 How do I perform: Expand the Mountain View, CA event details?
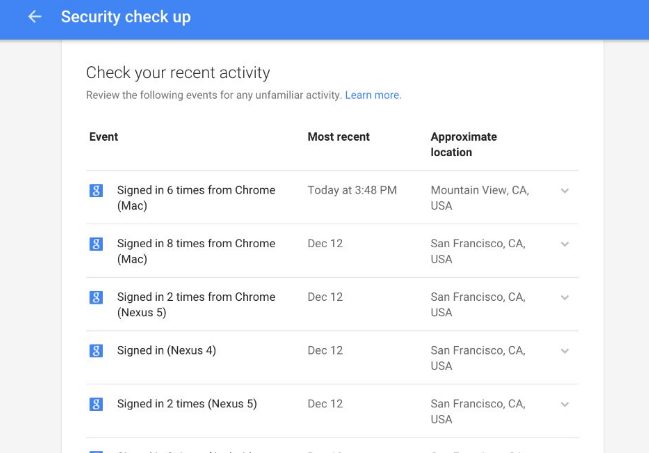(565, 190)
